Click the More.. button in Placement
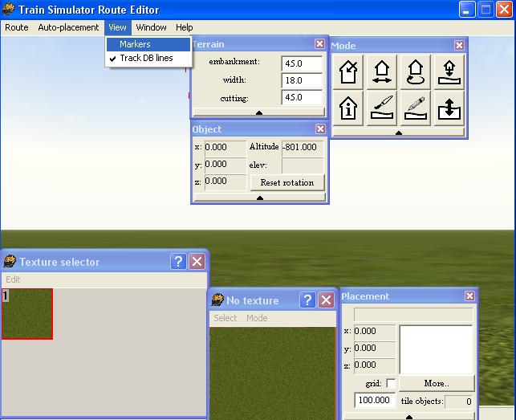Screen dimensions: 516x420 437,384
